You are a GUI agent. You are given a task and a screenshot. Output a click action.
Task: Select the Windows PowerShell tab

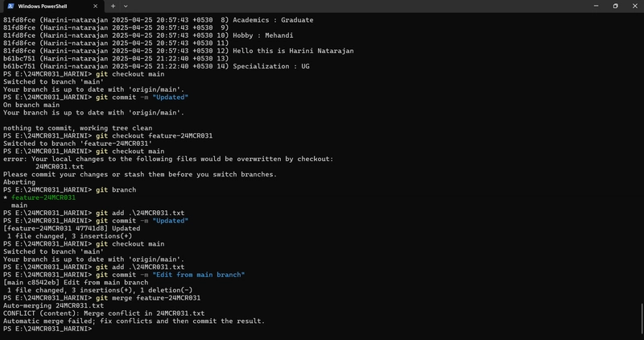point(52,6)
